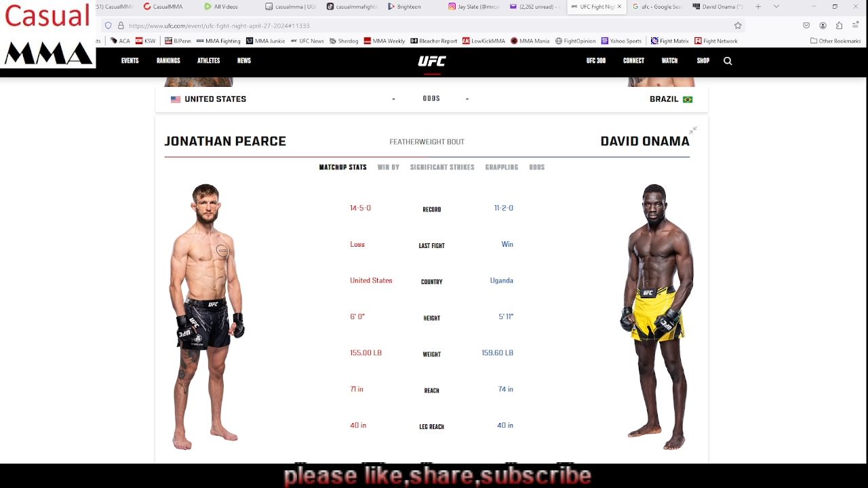The width and height of the screenshot is (868, 488).
Task: Collapse the Pearce vs Onama matchup card
Action: (693, 129)
